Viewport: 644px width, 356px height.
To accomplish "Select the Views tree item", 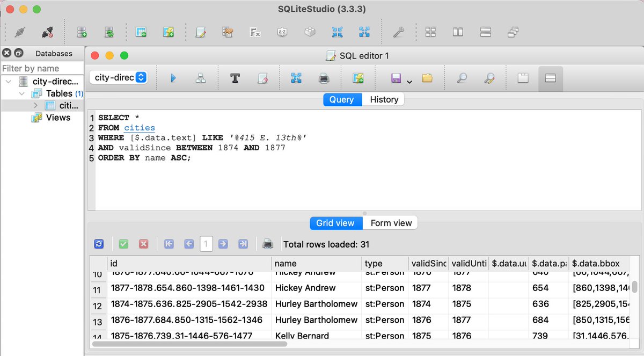I will (x=58, y=117).
